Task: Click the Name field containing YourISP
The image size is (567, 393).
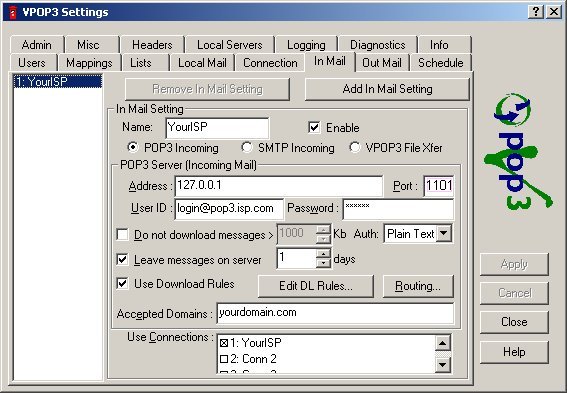Action: (217, 128)
